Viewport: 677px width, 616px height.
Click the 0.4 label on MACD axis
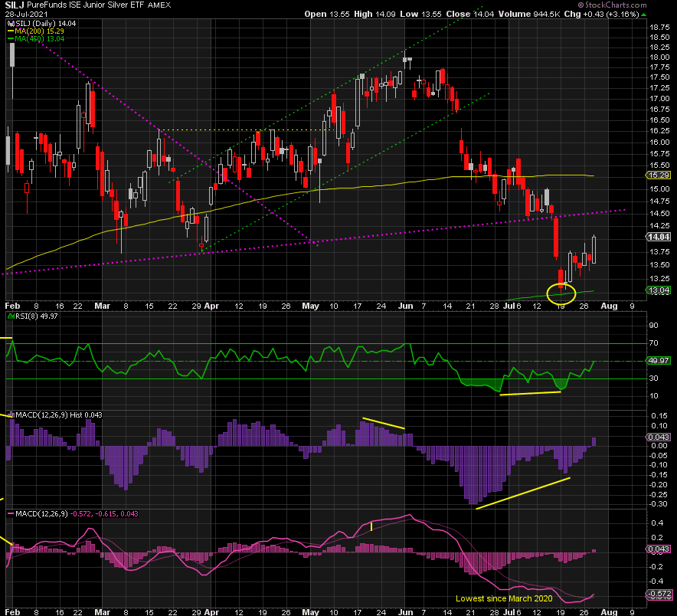point(658,523)
